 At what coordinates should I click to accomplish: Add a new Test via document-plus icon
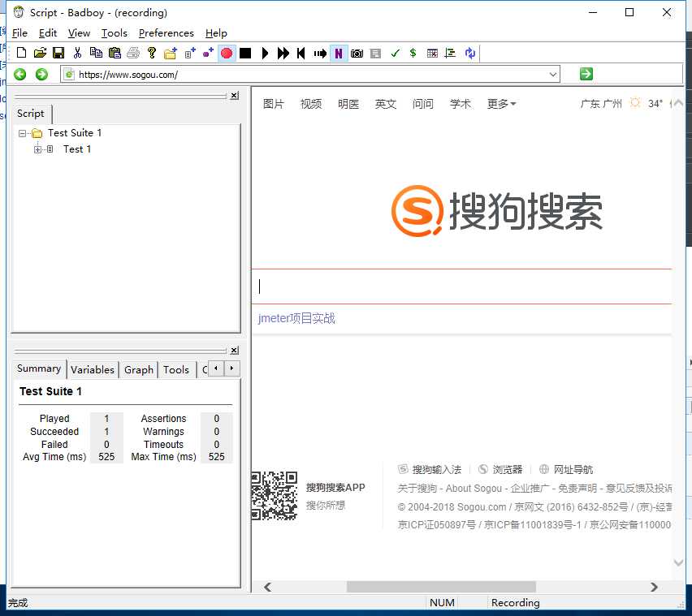[190, 54]
